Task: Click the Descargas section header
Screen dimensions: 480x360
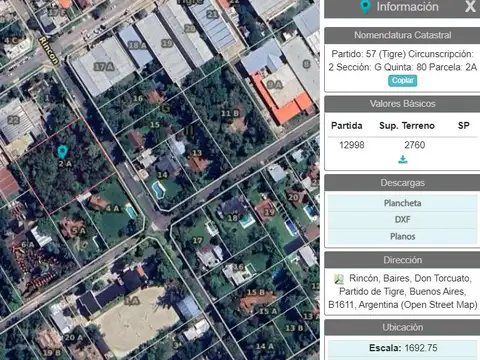Action: pyautogui.click(x=402, y=183)
